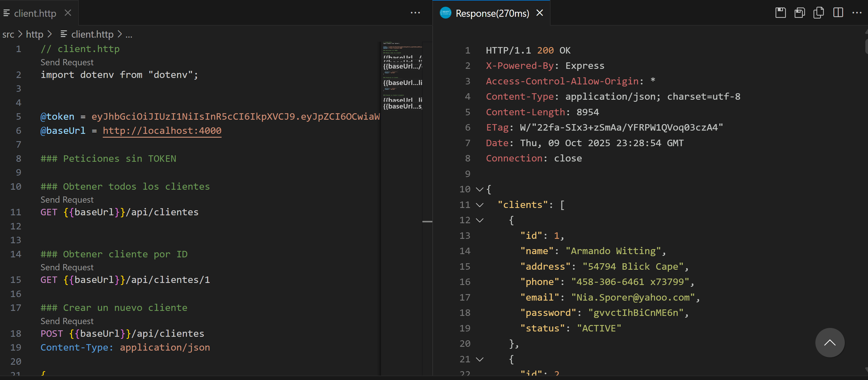Close the client.http tab
Screen dimensions: 868x380
[x=68, y=13]
